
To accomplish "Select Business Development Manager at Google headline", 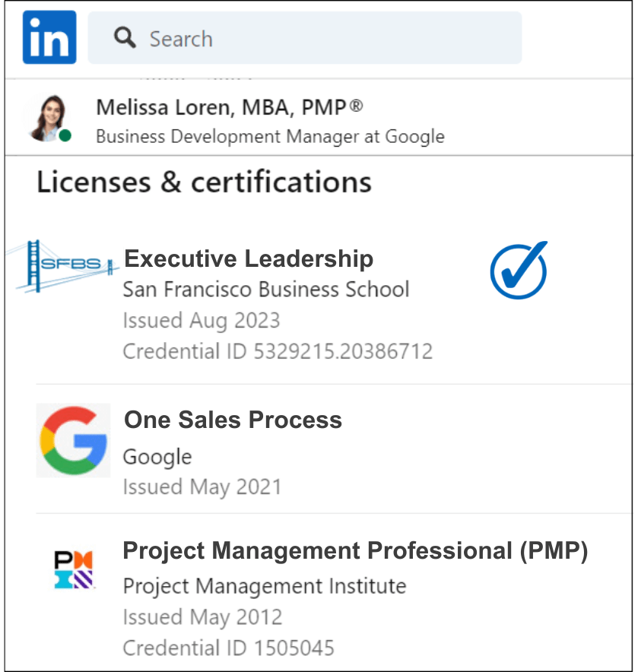I will click(x=270, y=137).
